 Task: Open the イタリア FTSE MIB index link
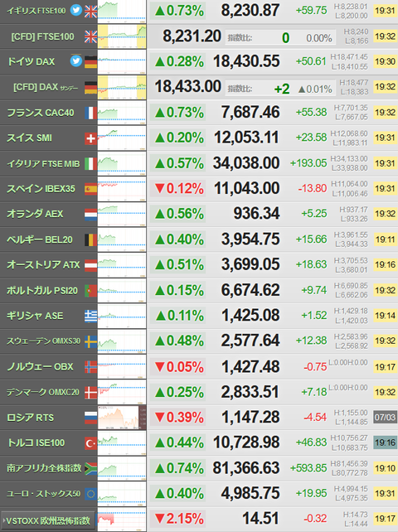(x=43, y=163)
